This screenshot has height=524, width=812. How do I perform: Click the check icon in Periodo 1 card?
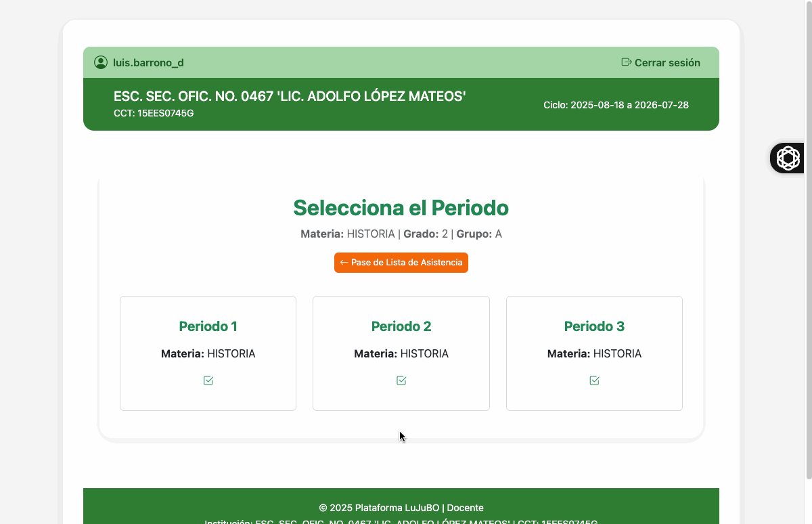[x=208, y=380]
